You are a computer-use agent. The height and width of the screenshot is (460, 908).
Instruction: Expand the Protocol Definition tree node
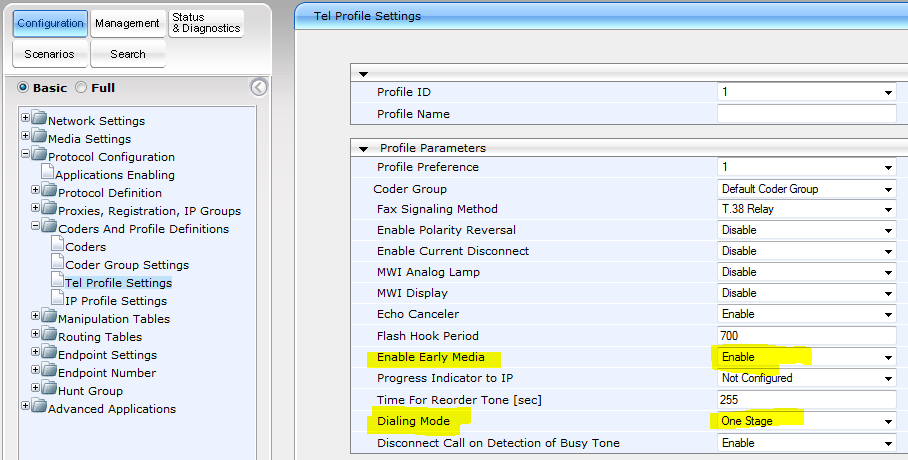tap(35, 189)
